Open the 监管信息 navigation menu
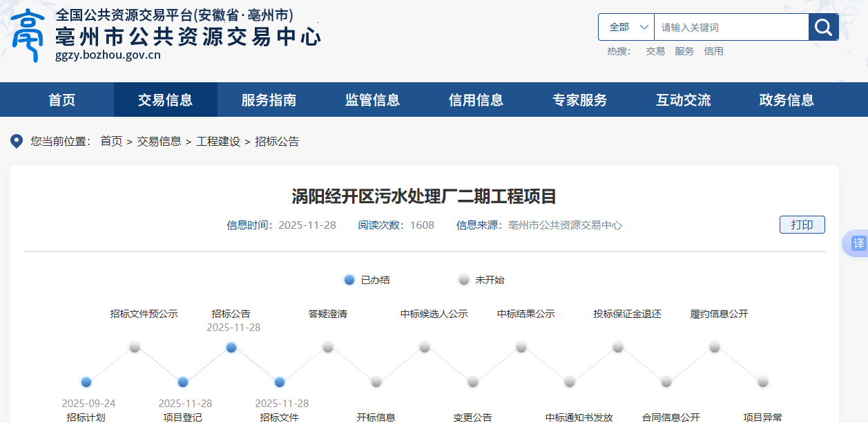Viewport: 868px width, 423px height. [x=372, y=100]
